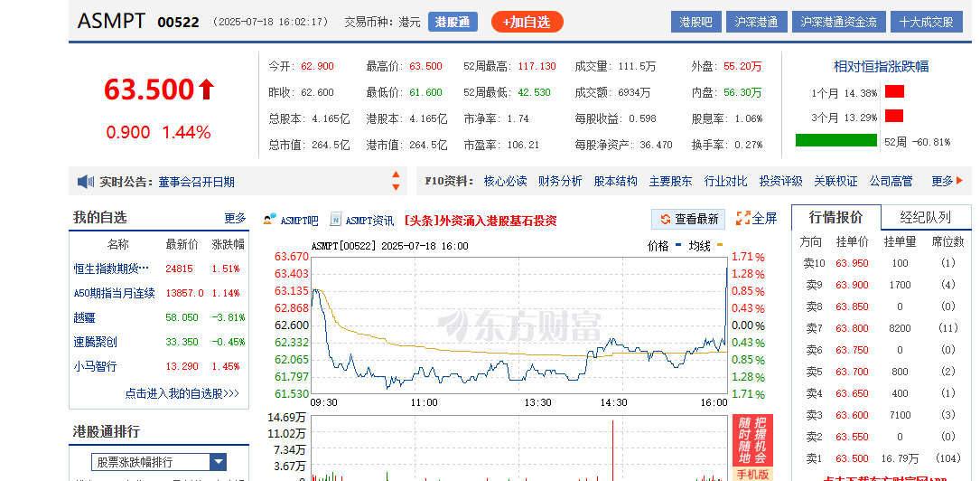
Task: Switch to the 经纪队列 tab
Action: tap(926, 217)
